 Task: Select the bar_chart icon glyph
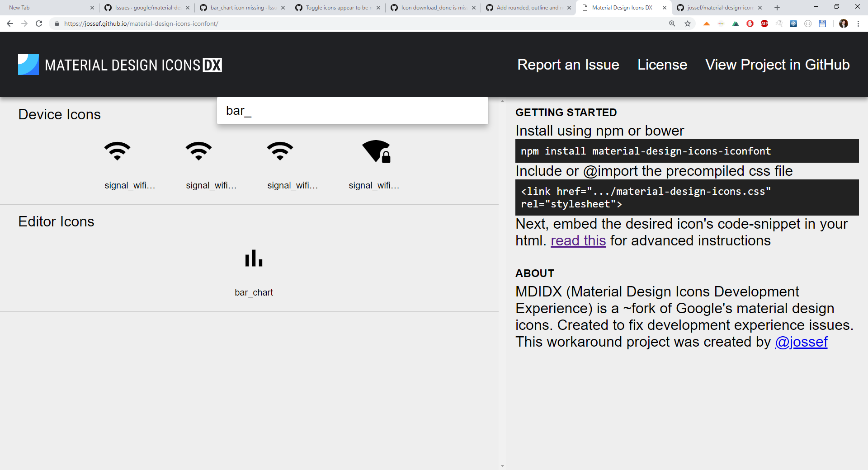pyautogui.click(x=254, y=258)
